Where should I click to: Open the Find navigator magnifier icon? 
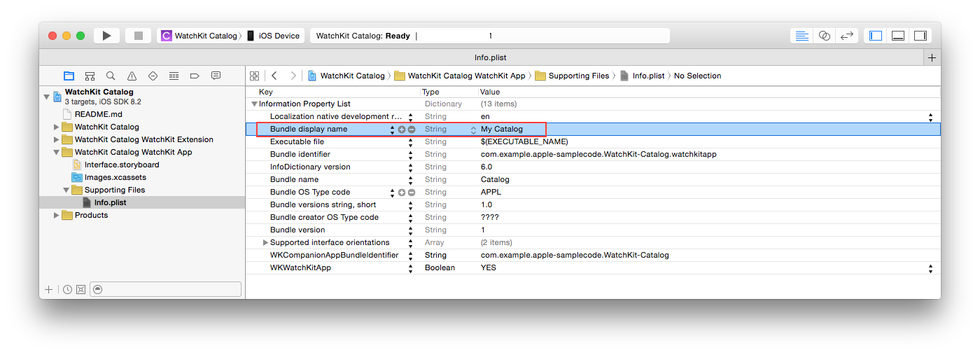click(x=111, y=76)
